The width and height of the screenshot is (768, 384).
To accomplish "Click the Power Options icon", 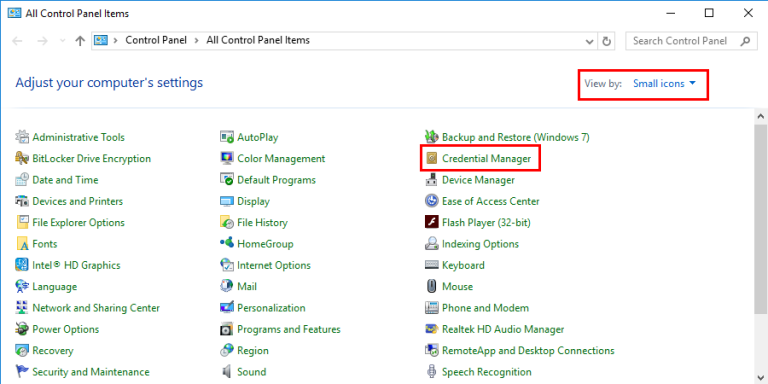I will coord(22,329).
